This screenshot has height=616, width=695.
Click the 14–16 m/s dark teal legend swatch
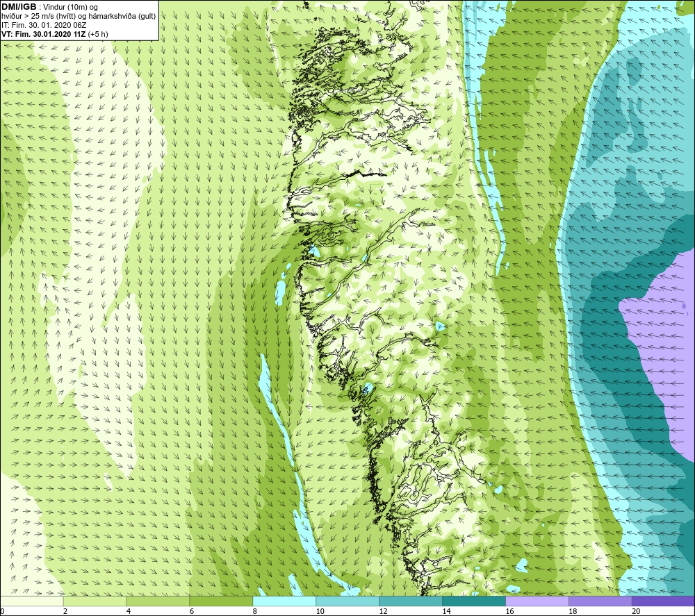474,601
